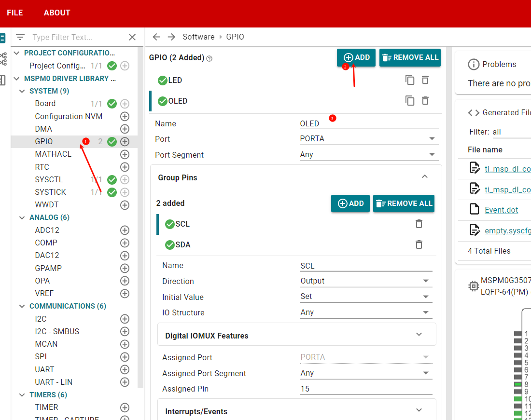Click the filter list icon beside the search box
531x420 pixels.
pyautogui.click(x=20, y=37)
